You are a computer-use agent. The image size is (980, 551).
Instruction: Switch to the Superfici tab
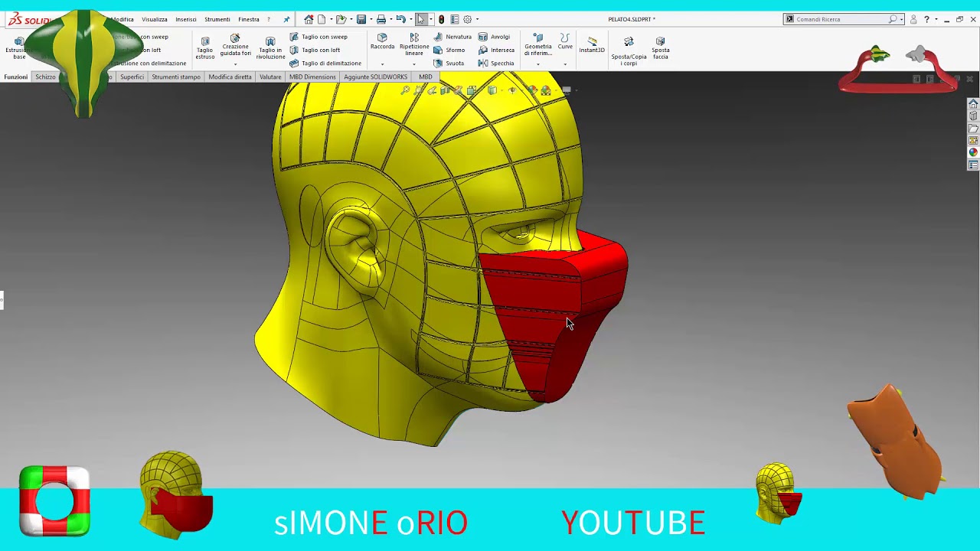pos(132,77)
